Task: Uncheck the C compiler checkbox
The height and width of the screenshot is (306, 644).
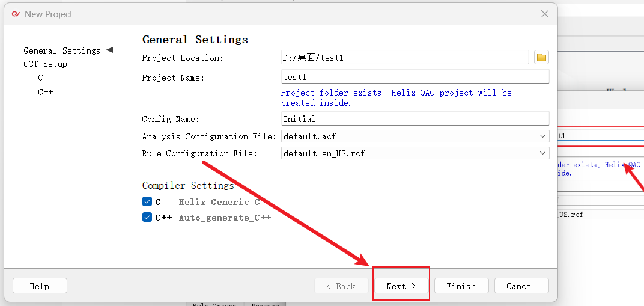Action: click(147, 201)
